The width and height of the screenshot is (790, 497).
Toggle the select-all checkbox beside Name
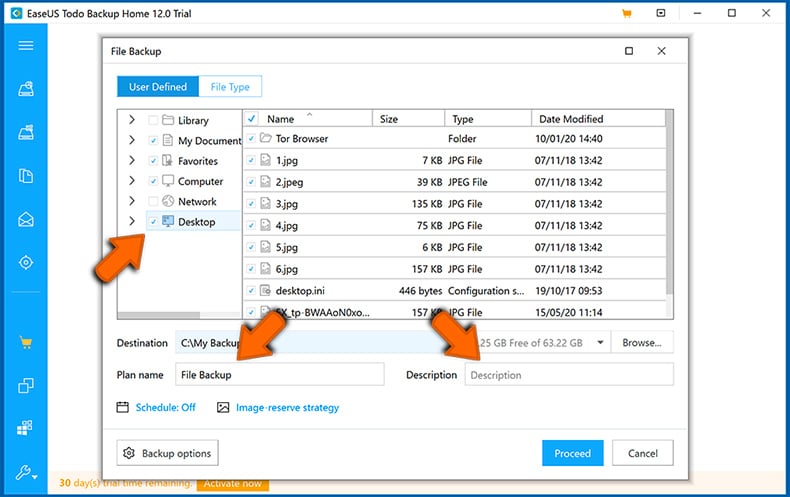pyautogui.click(x=251, y=119)
